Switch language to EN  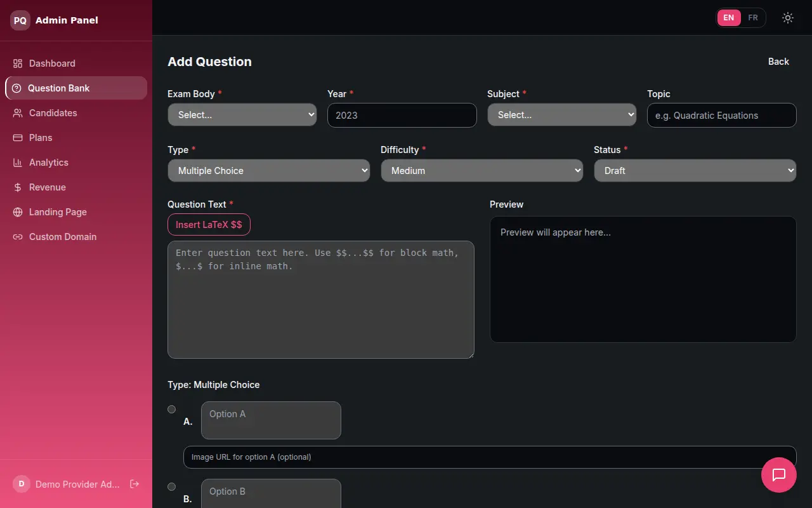pos(729,18)
